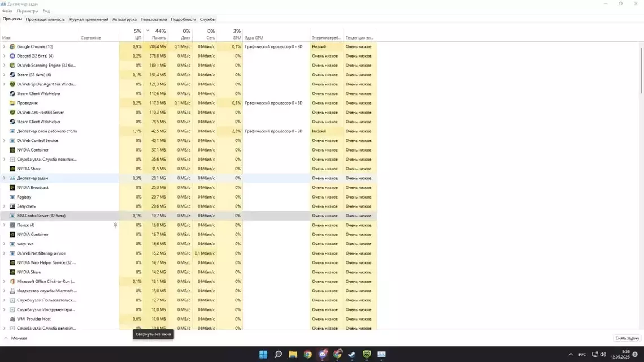Screen dimensions: 644x362
Task: Click the РУС language indicator
Action: coord(582,355)
